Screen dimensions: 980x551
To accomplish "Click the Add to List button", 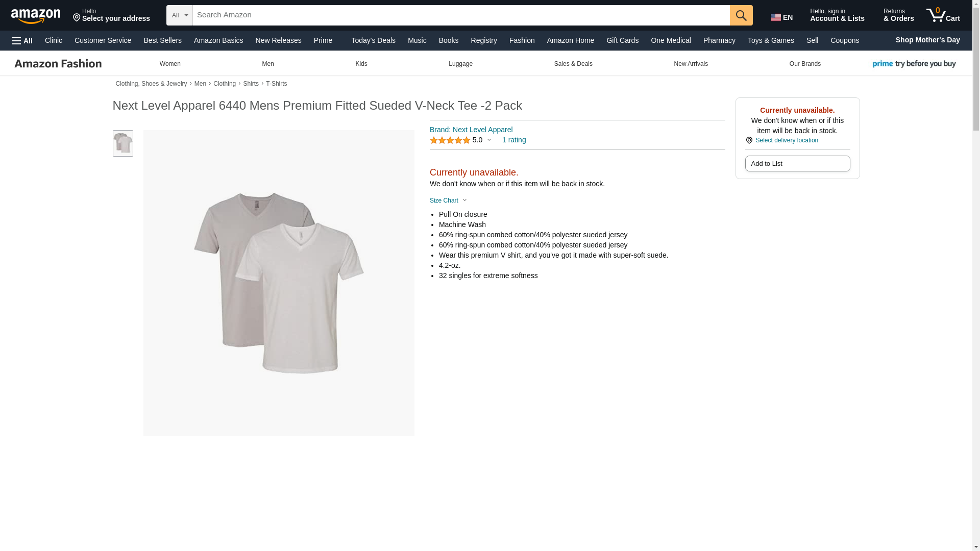I will 797,164.
